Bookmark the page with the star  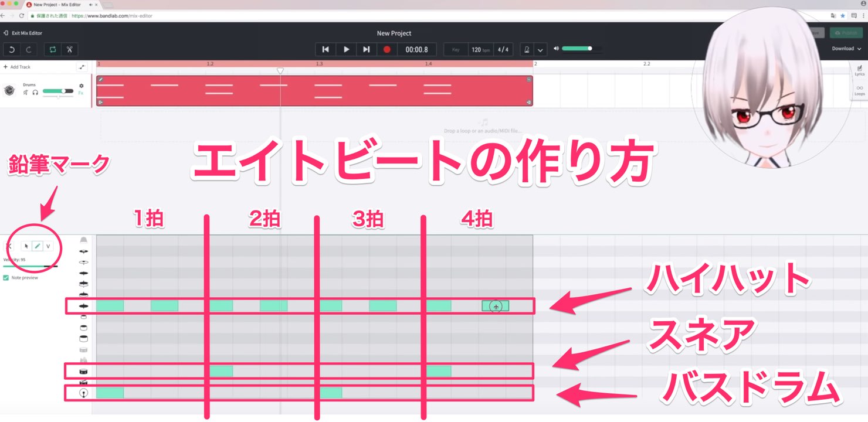[x=843, y=16]
